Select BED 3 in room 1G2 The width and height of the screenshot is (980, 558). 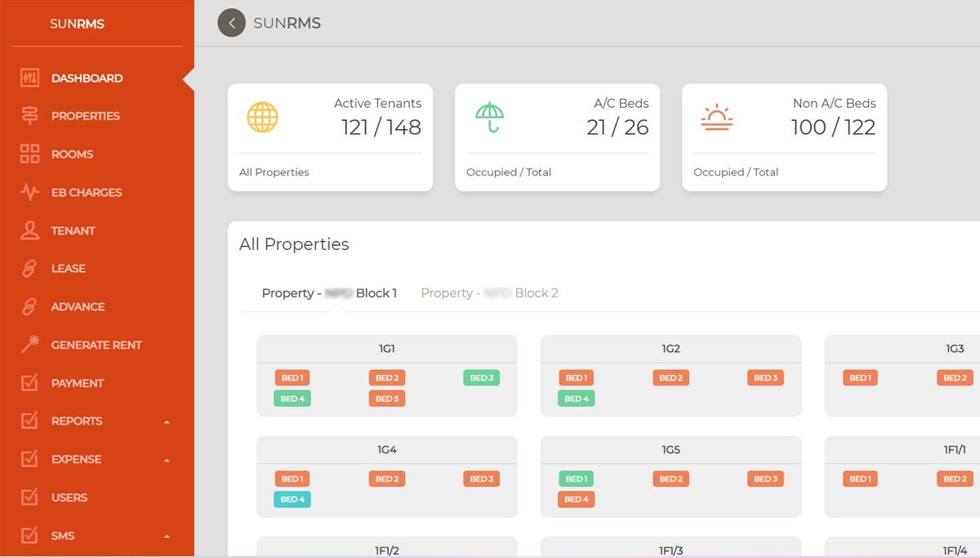click(x=766, y=377)
